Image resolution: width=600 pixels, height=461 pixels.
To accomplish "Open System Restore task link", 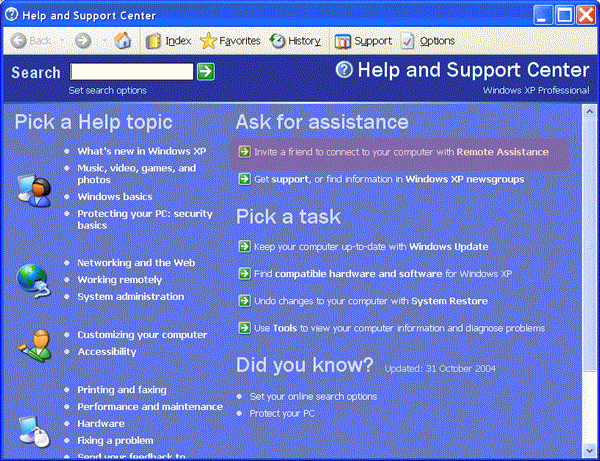I will click(371, 301).
